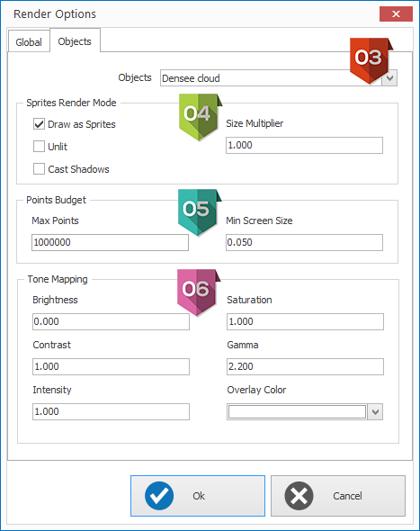Expand the Objects dropdown arrow
Screen dimensions: 420x531
click(x=390, y=78)
